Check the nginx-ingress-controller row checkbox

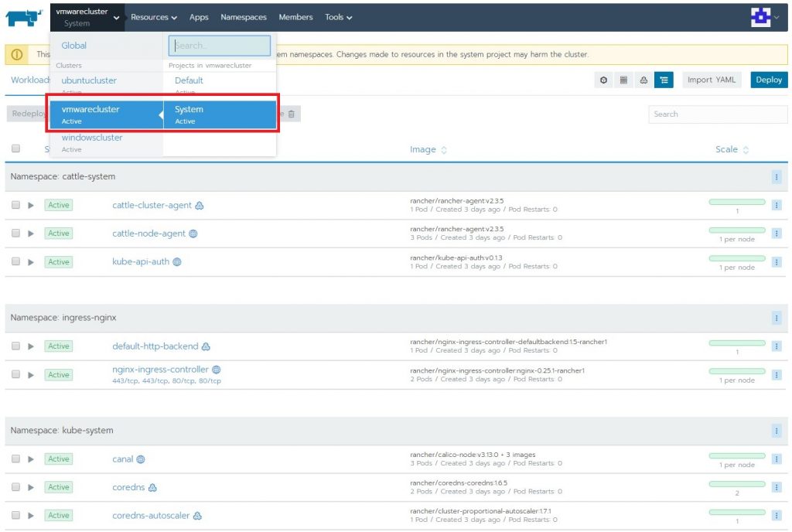[15, 374]
